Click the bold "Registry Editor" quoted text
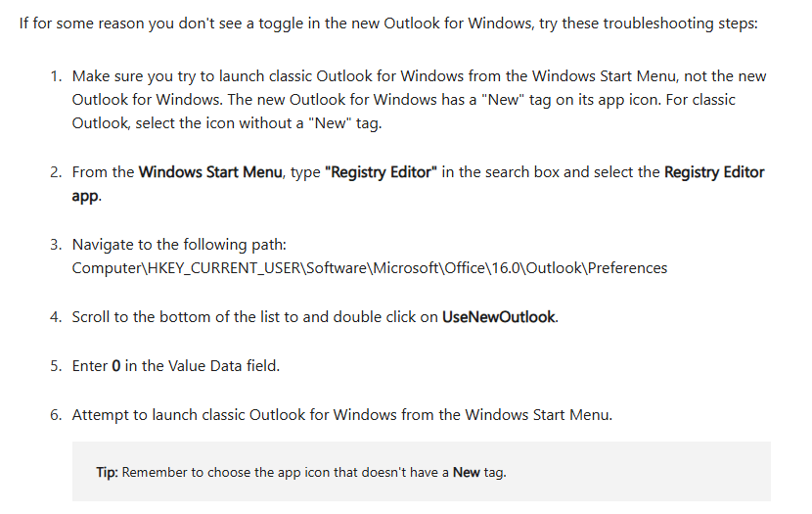The width and height of the screenshot is (812, 514). [x=381, y=172]
